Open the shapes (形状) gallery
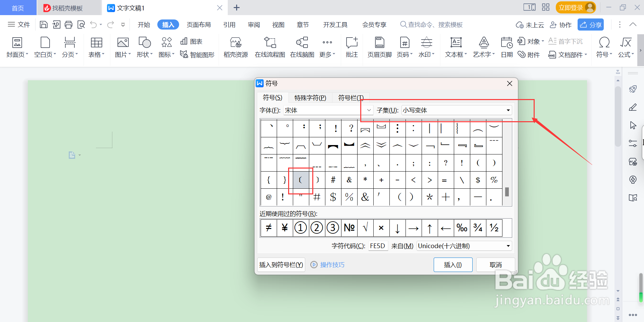The height and width of the screenshot is (322, 644). point(145,47)
